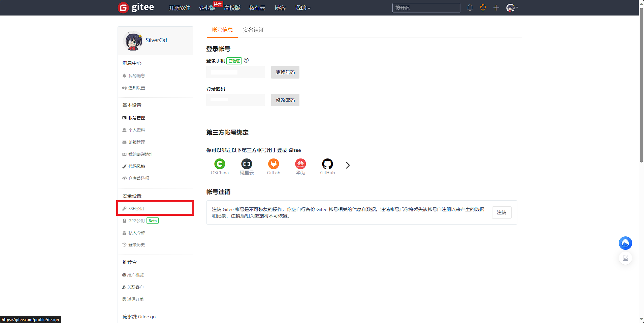
Task: Click the 注销 account button
Action: tap(502, 213)
